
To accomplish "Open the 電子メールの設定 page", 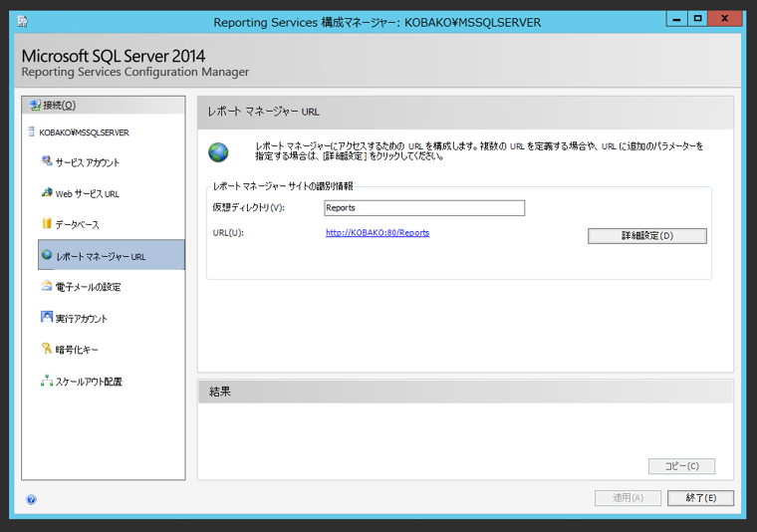I will click(x=89, y=287).
